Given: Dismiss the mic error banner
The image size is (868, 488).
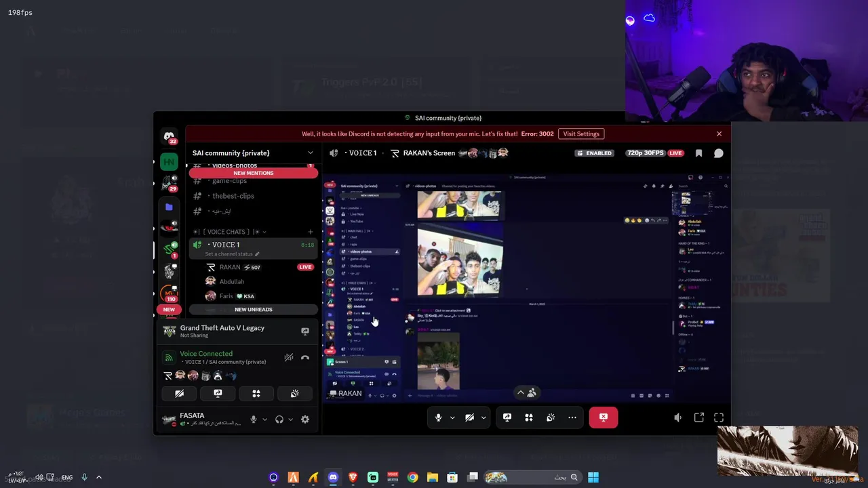Looking at the screenshot, I should point(719,134).
